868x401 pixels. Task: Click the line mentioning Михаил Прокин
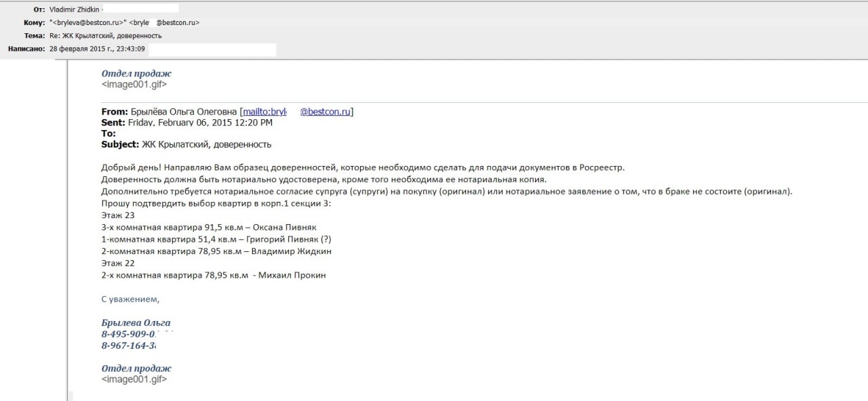[214, 275]
